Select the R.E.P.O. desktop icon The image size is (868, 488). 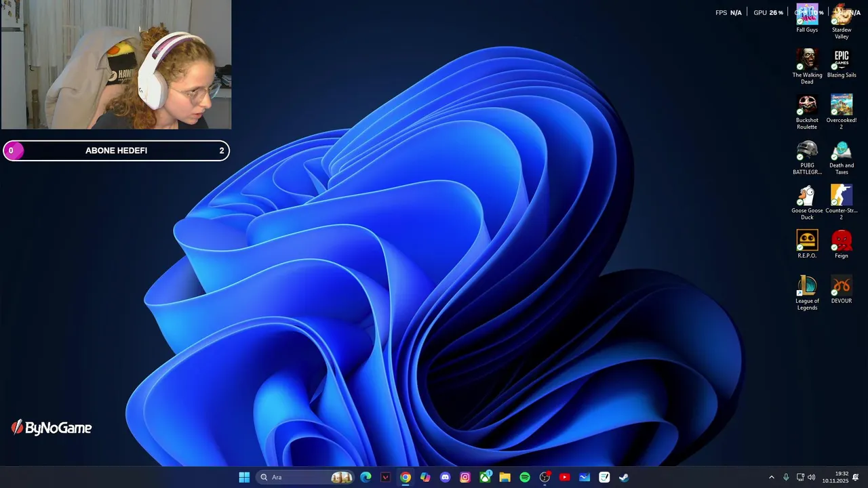tap(807, 244)
